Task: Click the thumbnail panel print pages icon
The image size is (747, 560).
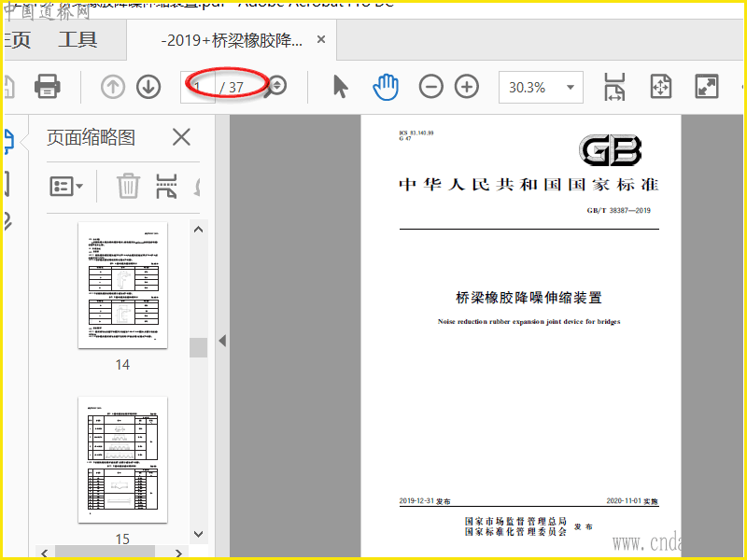Action: [166, 186]
